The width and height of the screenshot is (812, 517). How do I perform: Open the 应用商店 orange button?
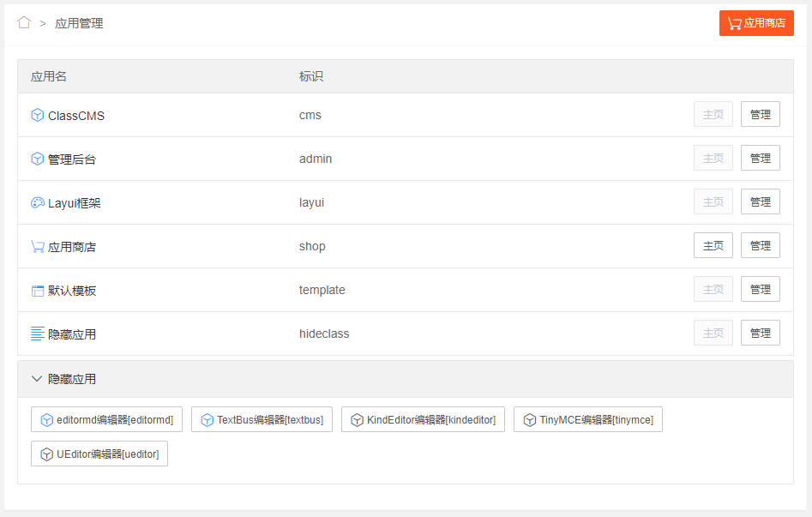tap(756, 23)
